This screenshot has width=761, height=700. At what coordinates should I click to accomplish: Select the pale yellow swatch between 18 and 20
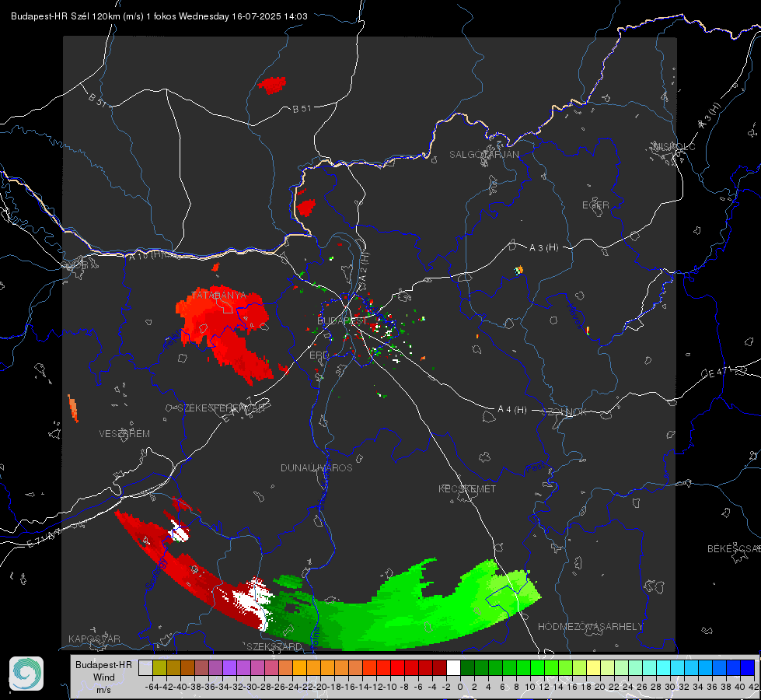tap(594, 667)
